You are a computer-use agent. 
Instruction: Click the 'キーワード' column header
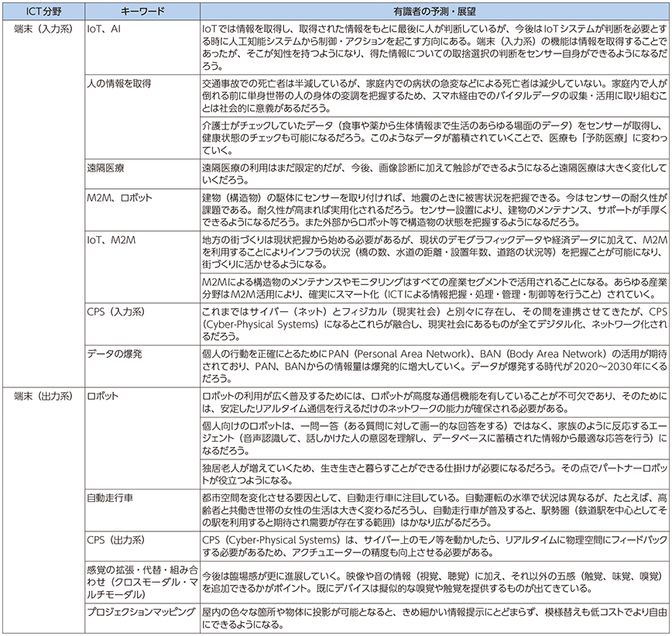point(142,12)
